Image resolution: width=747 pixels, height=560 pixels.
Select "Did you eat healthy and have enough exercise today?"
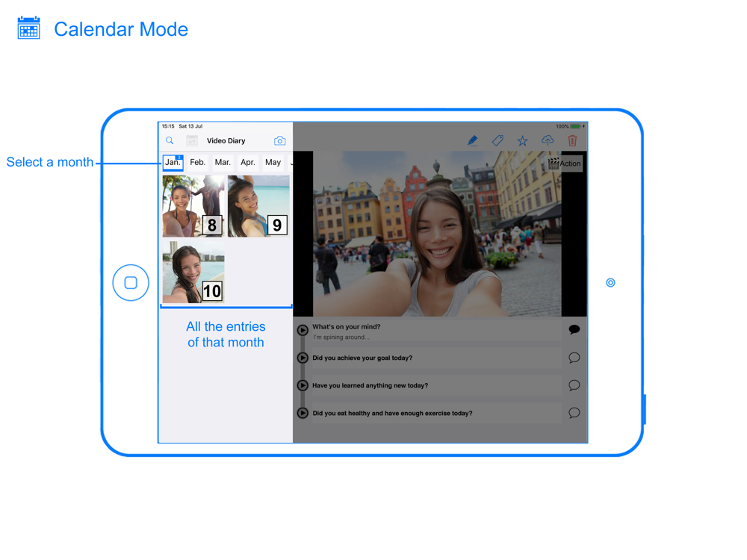[x=392, y=413]
